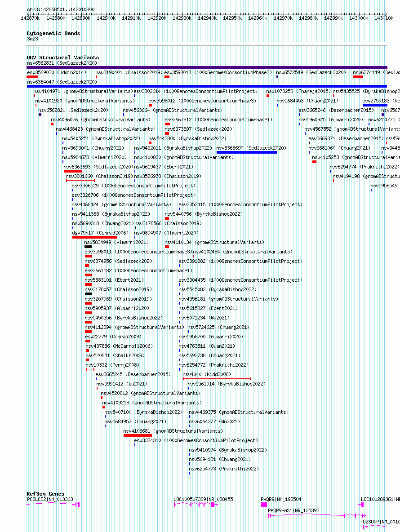Click the 3q23 cytogenetic band label

tap(32, 39)
